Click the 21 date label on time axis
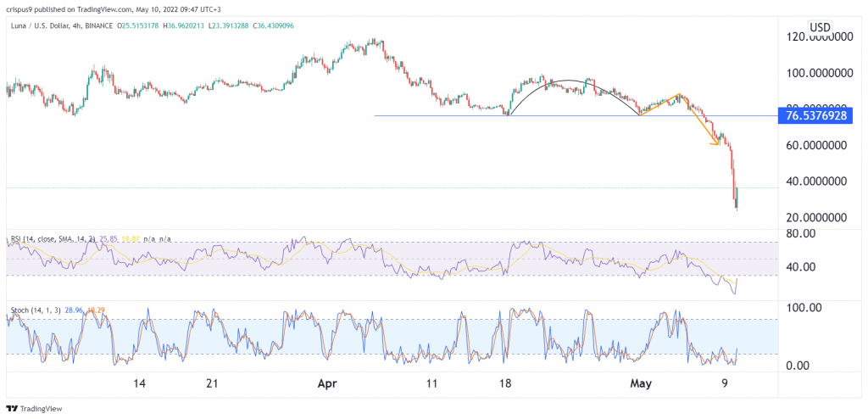868x419 pixels. click(x=213, y=383)
